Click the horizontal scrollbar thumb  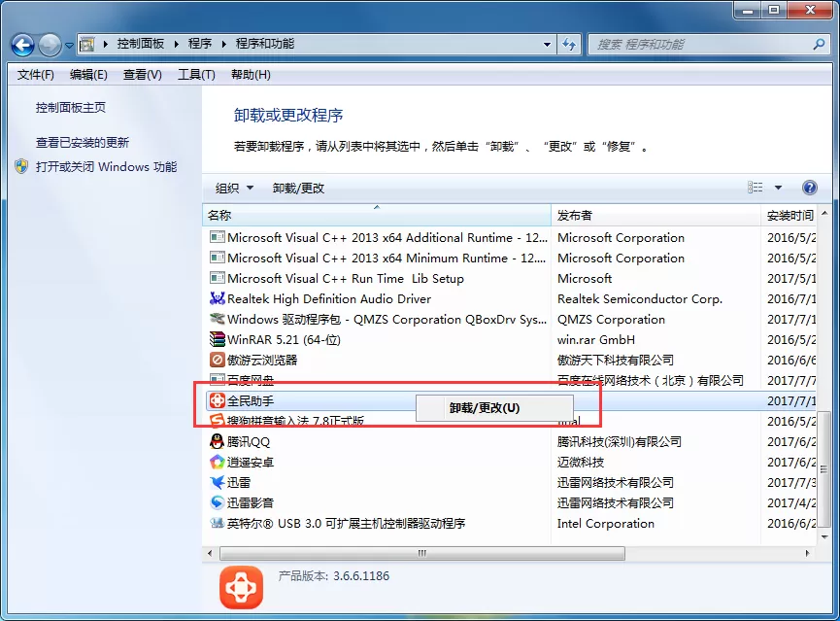click(x=422, y=553)
